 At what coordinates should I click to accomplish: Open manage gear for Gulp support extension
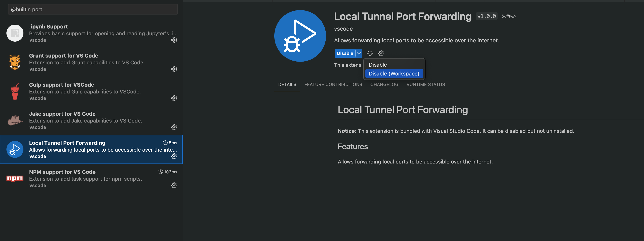pyautogui.click(x=174, y=98)
